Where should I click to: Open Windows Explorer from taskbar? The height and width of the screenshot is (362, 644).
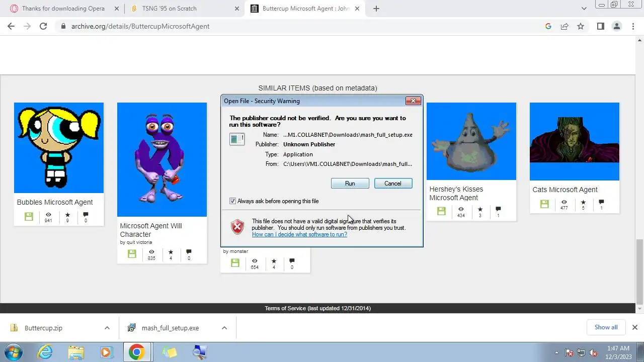76,352
